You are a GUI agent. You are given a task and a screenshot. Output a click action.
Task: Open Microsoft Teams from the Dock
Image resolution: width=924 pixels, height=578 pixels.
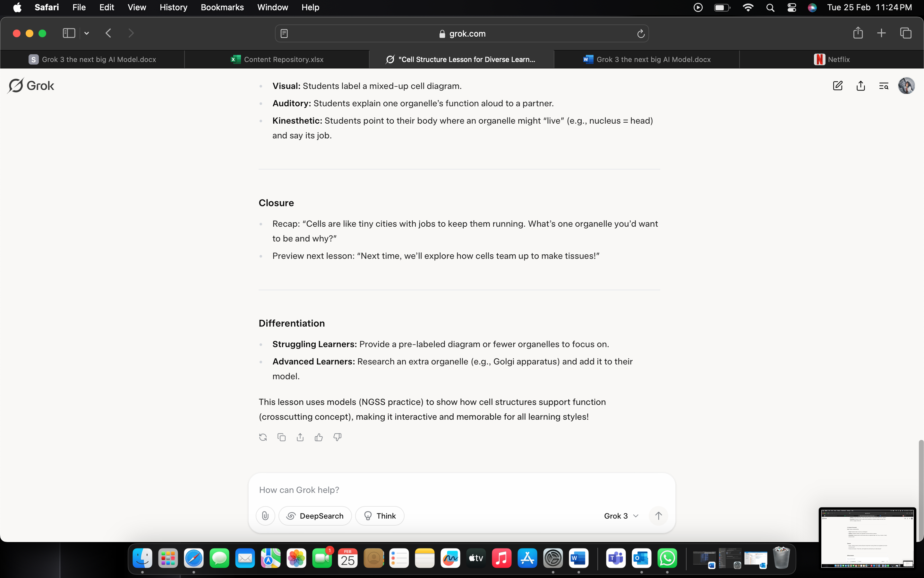pyautogui.click(x=616, y=558)
